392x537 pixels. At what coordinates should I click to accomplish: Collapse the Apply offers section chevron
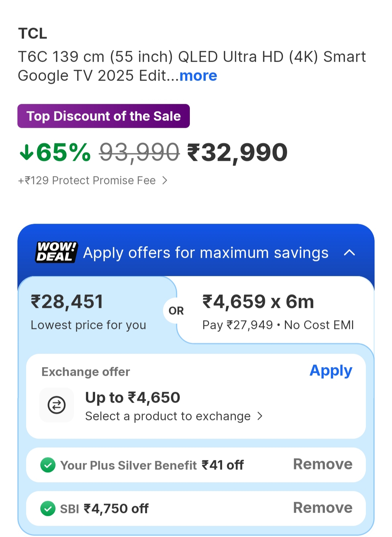coord(349,253)
